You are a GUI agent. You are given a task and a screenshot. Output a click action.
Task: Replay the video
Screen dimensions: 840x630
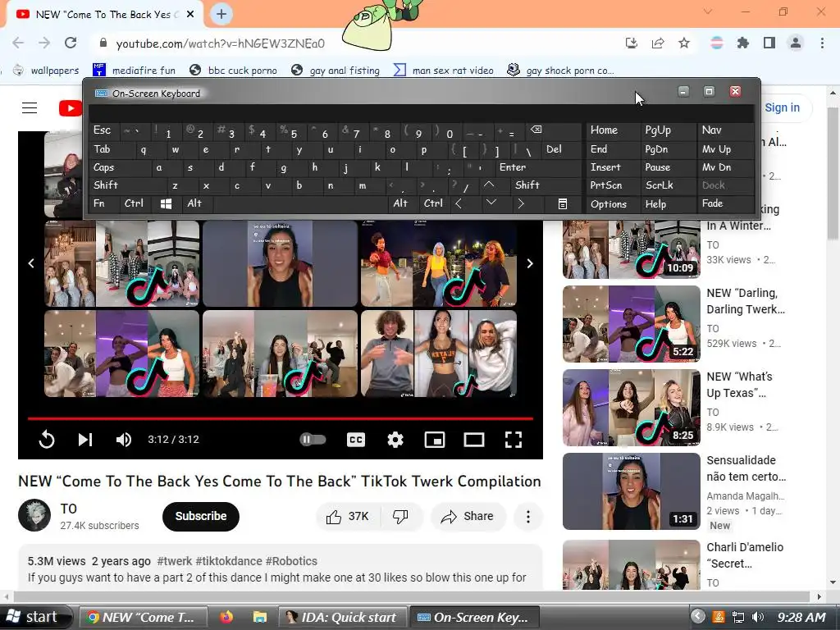pos(47,440)
